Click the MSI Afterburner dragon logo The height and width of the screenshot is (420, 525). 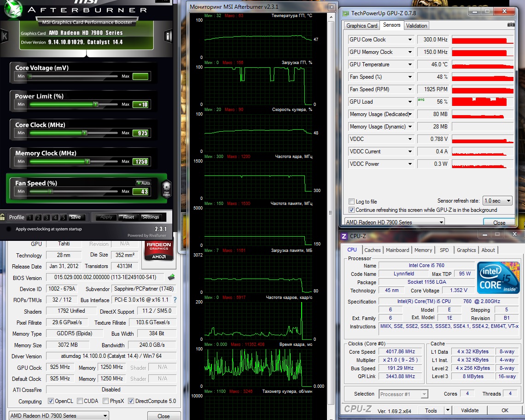(x=13, y=9)
